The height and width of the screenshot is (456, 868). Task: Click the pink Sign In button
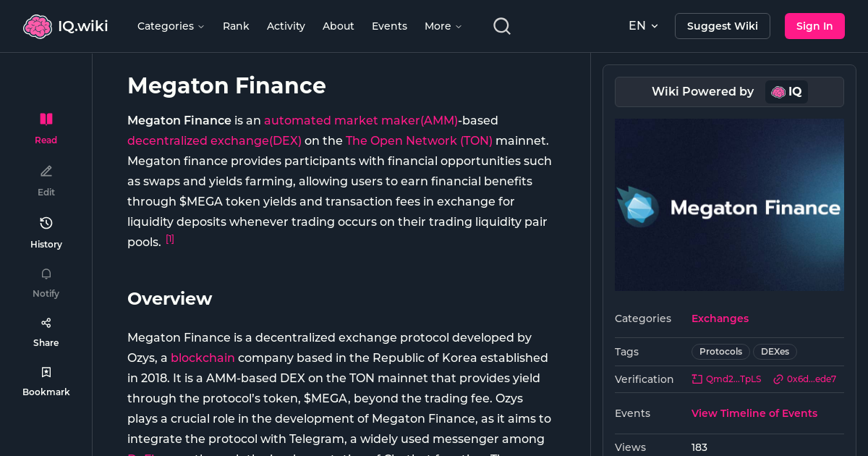click(x=814, y=25)
